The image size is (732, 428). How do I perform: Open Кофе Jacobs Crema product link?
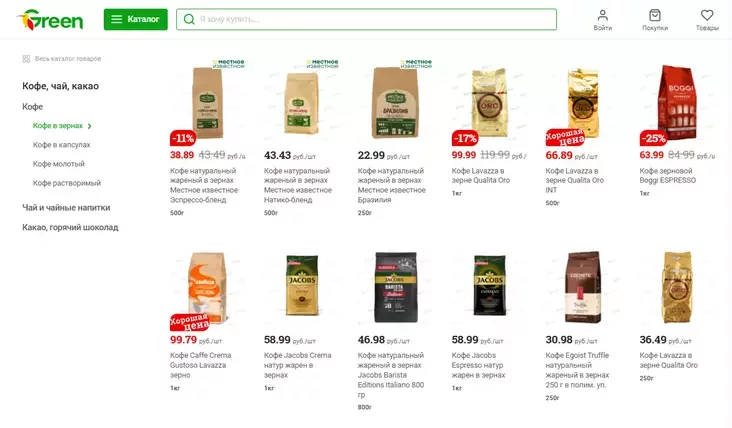click(x=297, y=365)
